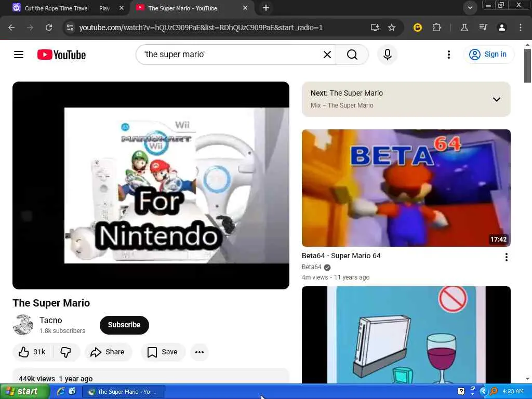The height and width of the screenshot is (399, 532).
Task: Open site information icon in address bar
Action: click(70, 28)
